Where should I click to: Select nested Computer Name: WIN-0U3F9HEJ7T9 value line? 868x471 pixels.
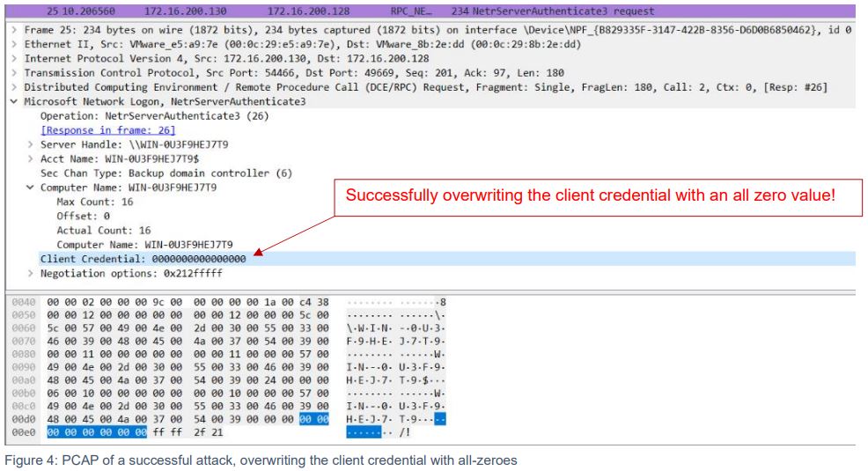(144, 245)
